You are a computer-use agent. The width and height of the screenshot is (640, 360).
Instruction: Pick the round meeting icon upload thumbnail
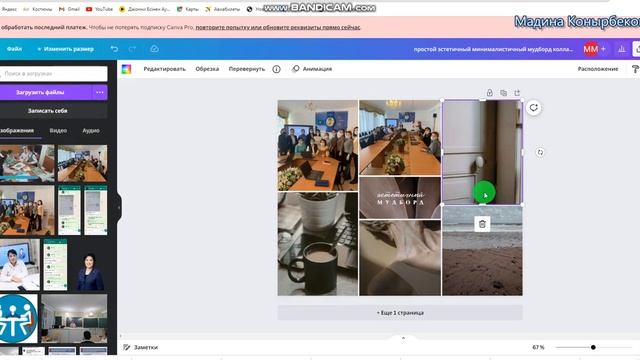click(x=18, y=318)
